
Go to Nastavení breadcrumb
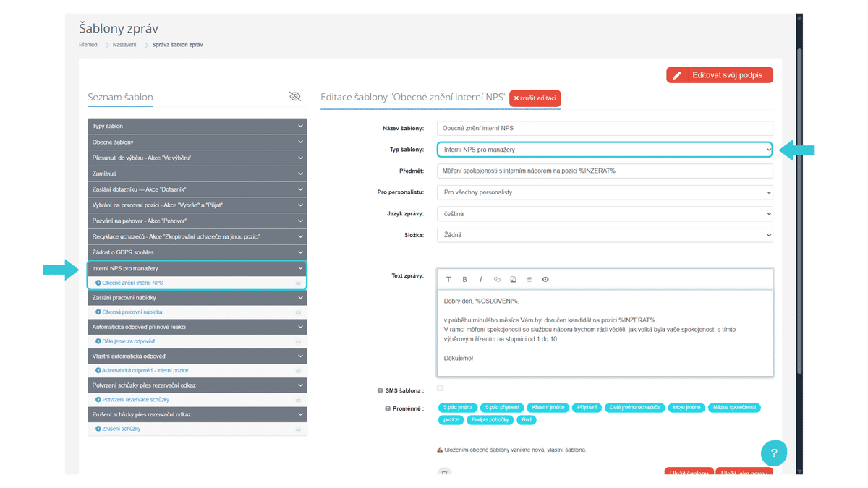[124, 45]
